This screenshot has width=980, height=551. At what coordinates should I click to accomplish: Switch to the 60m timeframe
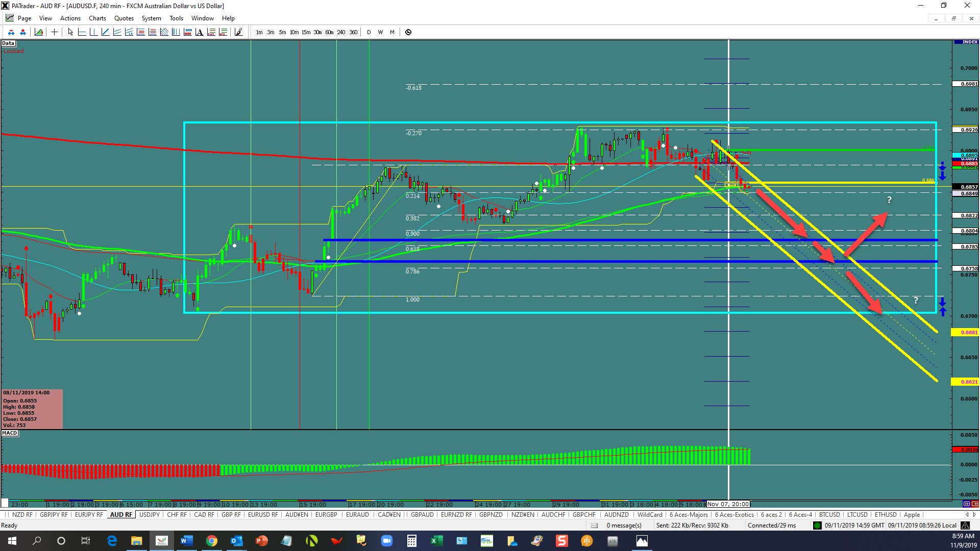(329, 32)
